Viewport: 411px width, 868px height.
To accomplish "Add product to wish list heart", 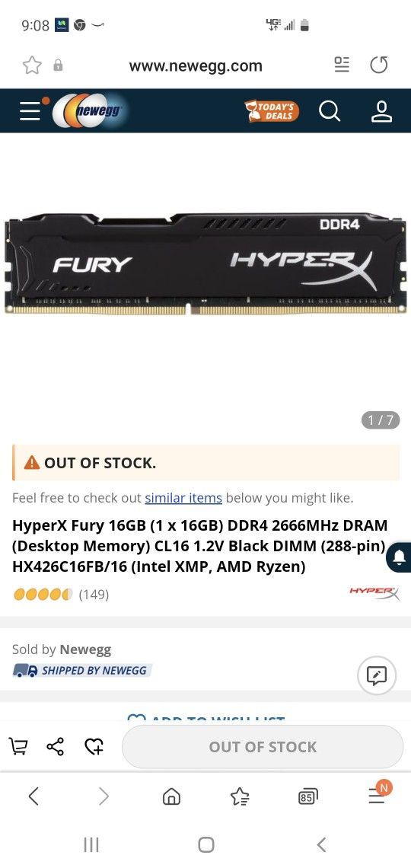I will click(x=94, y=747).
